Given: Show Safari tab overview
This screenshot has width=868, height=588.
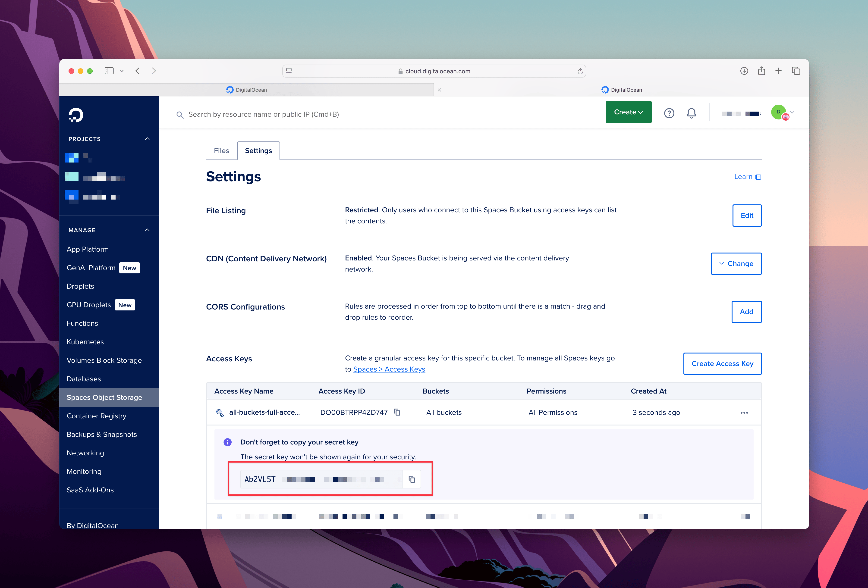Looking at the screenshot, I should 796,71.
